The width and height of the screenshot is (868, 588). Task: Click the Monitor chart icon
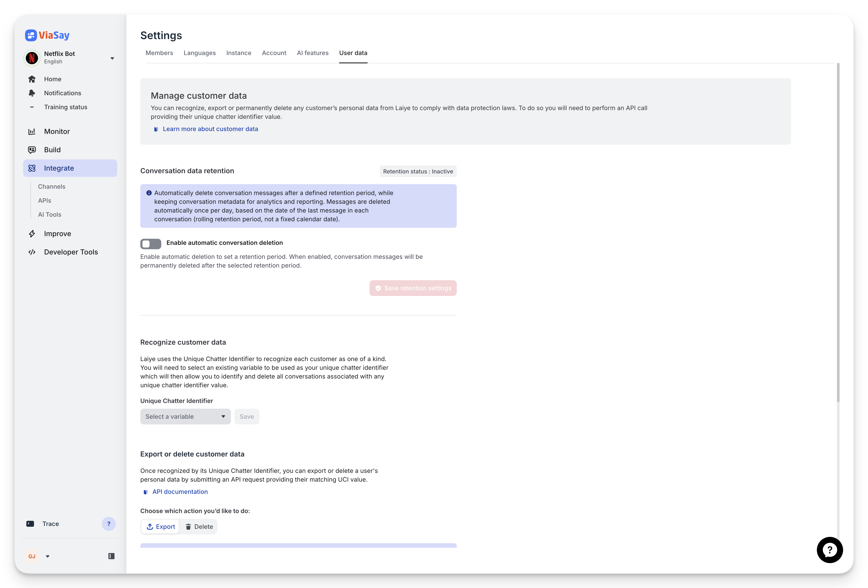click(32, 131)
